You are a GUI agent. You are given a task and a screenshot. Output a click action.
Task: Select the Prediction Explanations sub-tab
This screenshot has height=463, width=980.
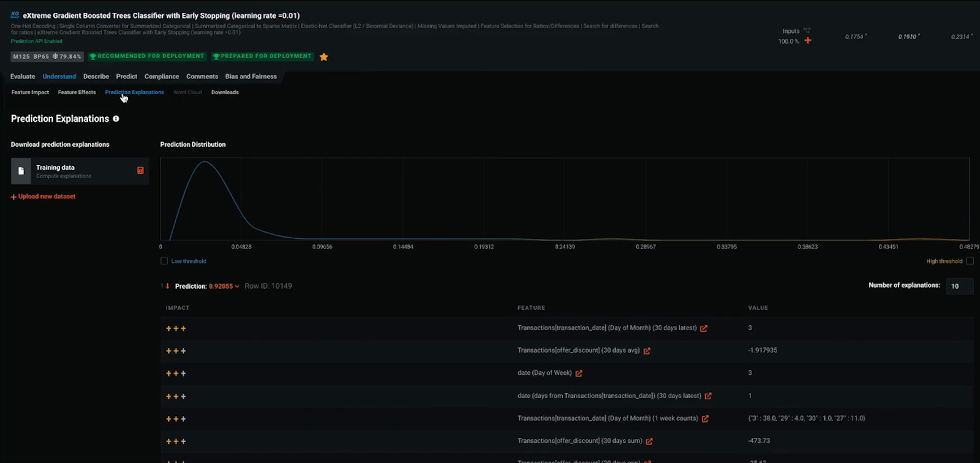(135, 92)
